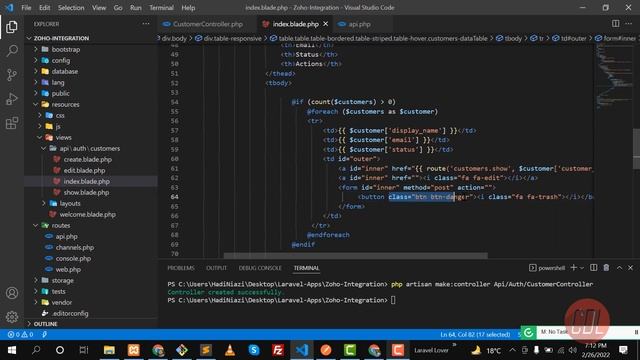Open web.php under routes
640x360 pixels.
(68, 269)
